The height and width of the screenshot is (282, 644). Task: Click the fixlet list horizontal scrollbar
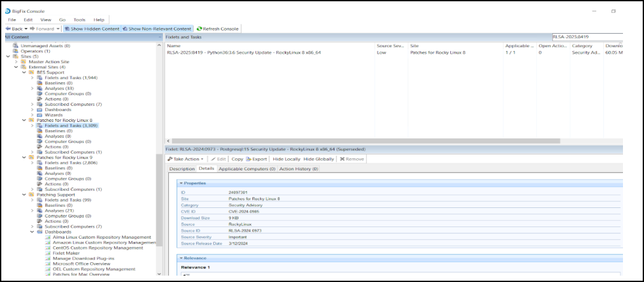point(363,140)
